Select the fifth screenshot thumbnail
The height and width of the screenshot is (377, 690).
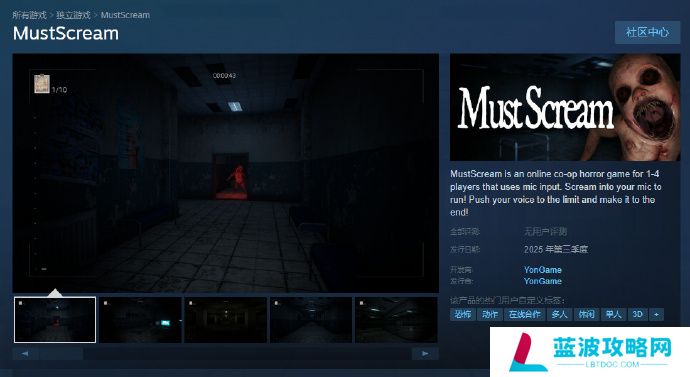tap(396, 320)
